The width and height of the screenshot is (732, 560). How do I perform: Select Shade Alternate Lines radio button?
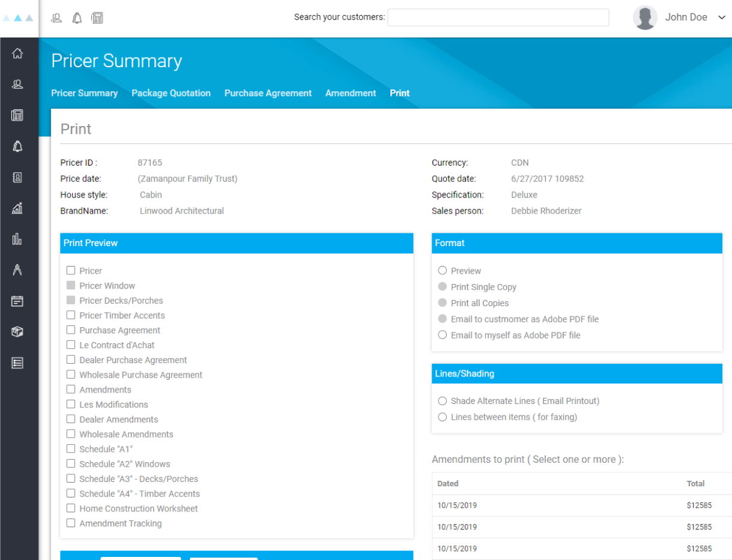(x=443, y=401)
